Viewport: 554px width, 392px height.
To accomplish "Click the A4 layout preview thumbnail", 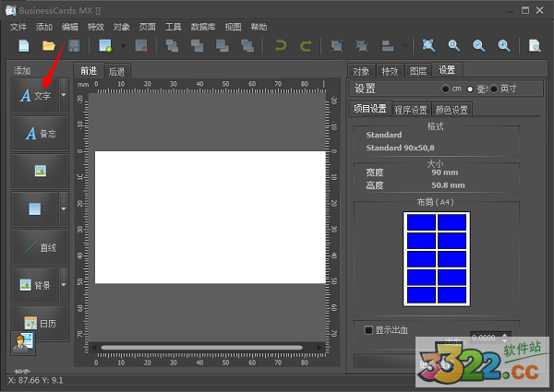I will pos(437,259).
